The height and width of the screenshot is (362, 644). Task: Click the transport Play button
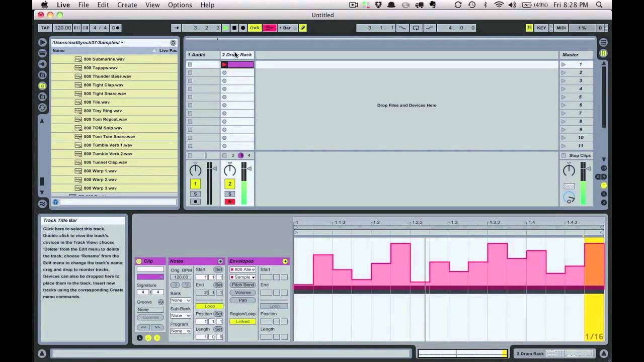click(225, 28)
